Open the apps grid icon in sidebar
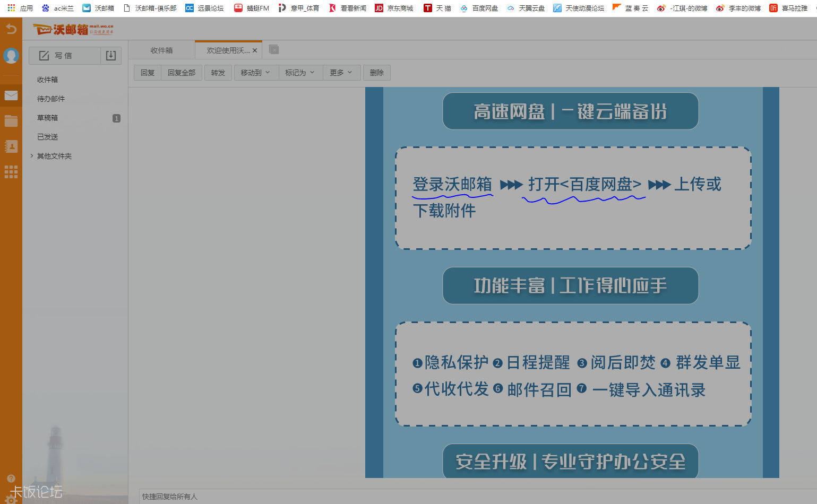 [11, 172]
